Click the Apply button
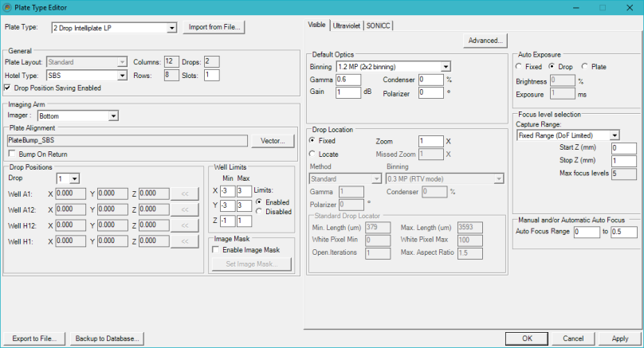This screenshot has width=644, height=348. coord(620,338)
